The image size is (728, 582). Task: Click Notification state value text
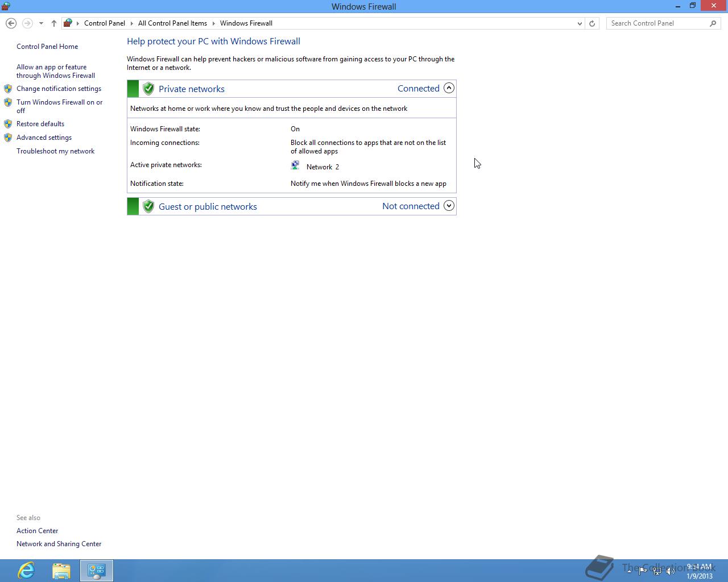[x=369, y=184]
